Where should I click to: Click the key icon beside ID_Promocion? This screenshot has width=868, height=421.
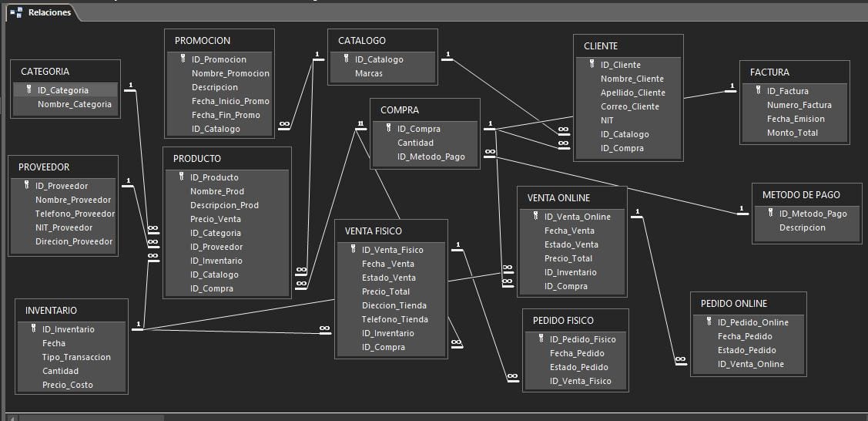[183, 59]
